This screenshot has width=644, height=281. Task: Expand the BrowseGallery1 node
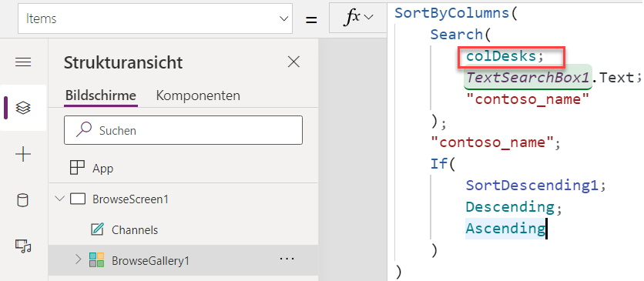click(78, 259)
